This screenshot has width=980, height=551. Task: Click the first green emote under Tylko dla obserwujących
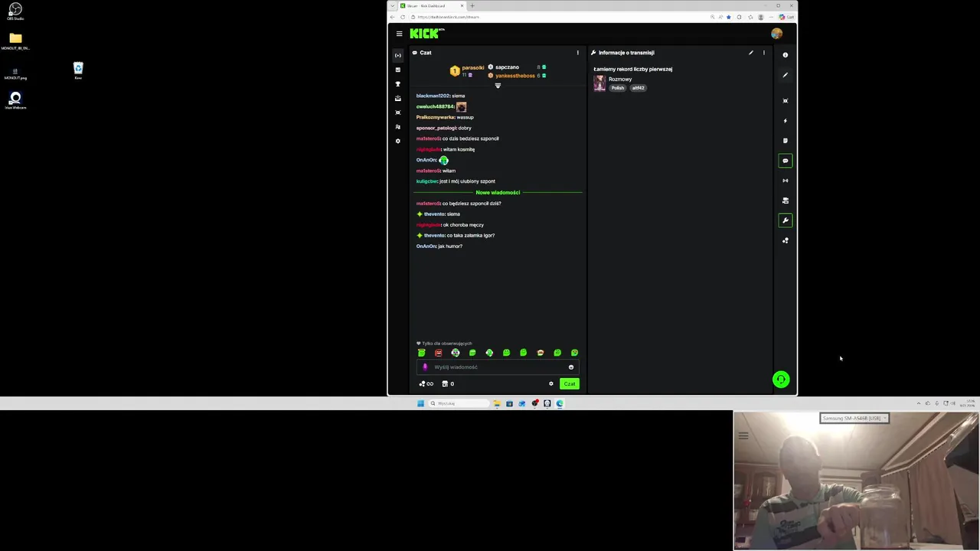[x=422, y=353]
